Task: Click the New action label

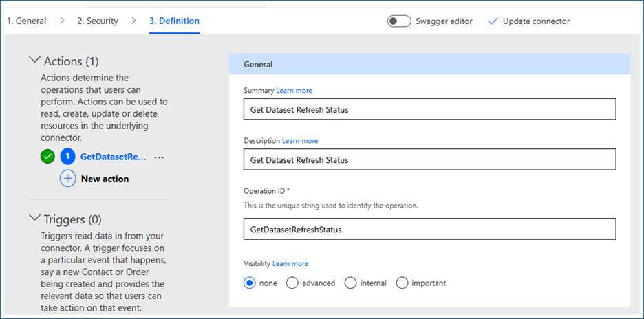Action: [x=105, y=179]
